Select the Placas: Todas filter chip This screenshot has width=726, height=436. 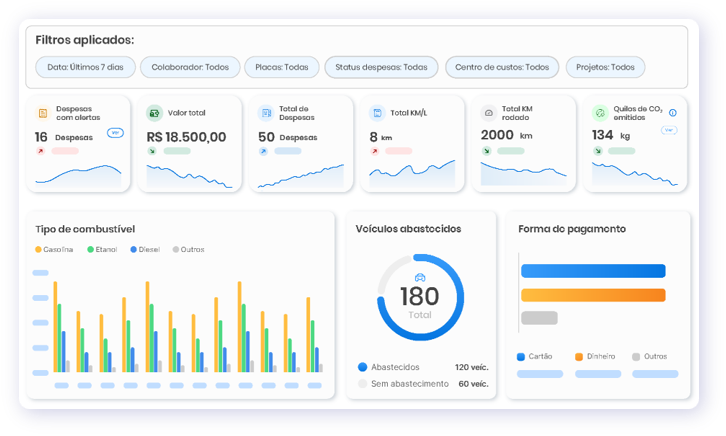tap(282, 68)
